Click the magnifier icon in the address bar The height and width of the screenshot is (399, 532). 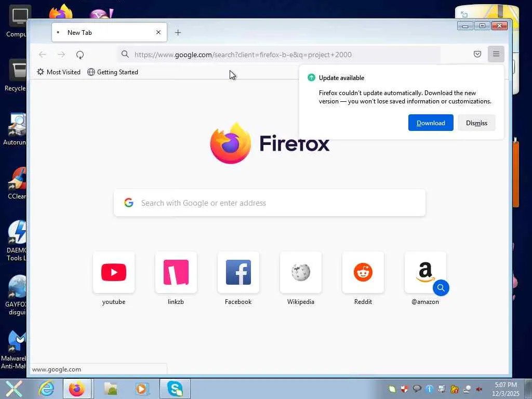pyautogui.click(x=125, y=54)
